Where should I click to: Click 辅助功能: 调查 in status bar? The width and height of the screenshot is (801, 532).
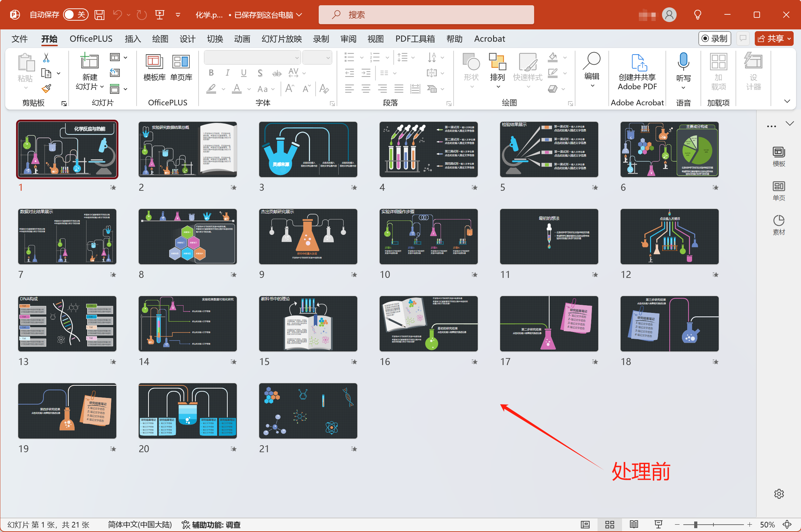211,525
